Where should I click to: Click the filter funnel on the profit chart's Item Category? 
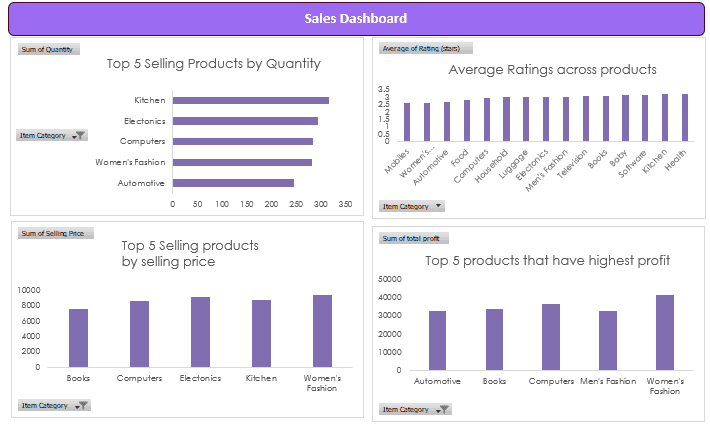(x=443, y=409)
